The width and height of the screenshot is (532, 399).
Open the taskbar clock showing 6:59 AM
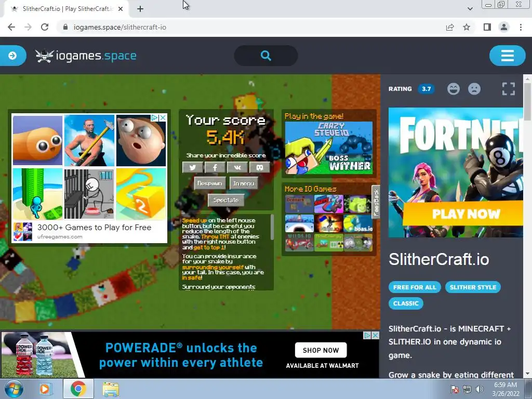pos(506,389)
